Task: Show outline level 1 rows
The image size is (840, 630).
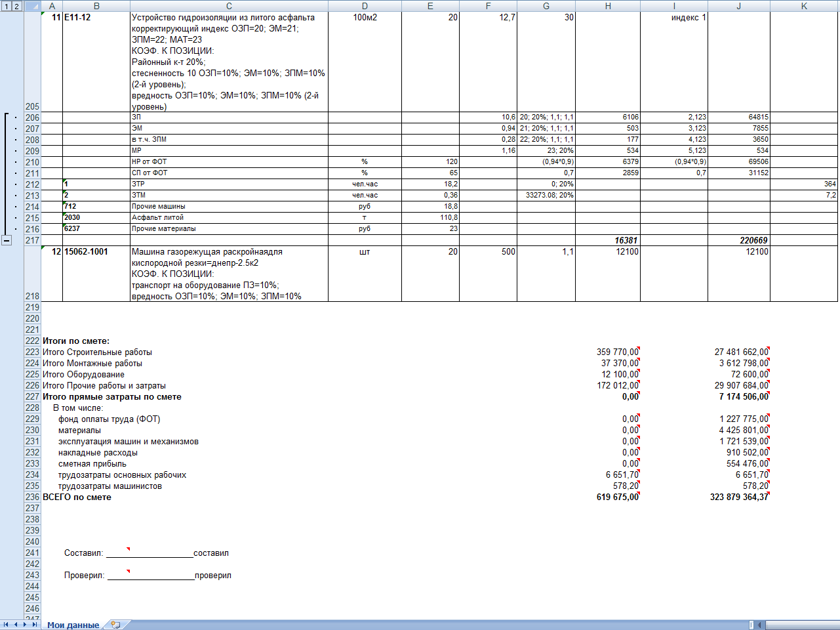Action: coord(6,6)
